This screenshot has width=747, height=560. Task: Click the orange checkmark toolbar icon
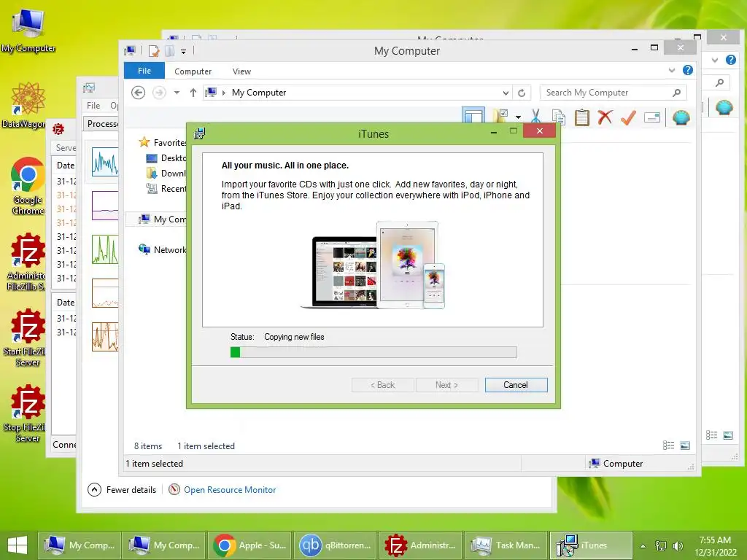628,117
